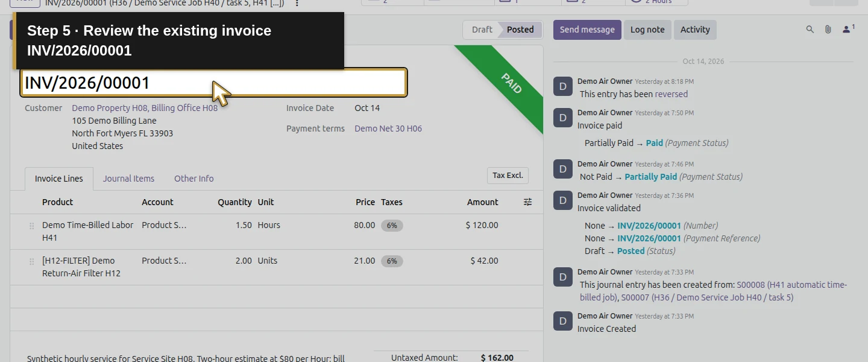Open S00007 (H36 / Demo Service Job) link
The height and width of the screenshot is (362, 868).
(x=708, y=297)
